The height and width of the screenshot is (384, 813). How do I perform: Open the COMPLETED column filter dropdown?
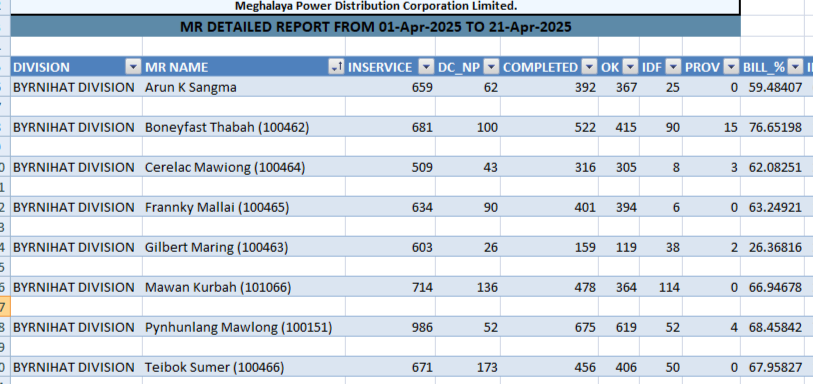(x=589, y=67)
